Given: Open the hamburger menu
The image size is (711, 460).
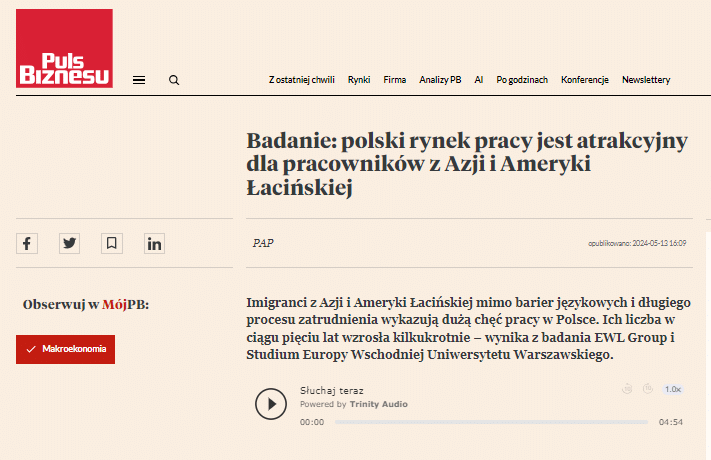Looking at the screenshot, I should click(x=139, y=80).
